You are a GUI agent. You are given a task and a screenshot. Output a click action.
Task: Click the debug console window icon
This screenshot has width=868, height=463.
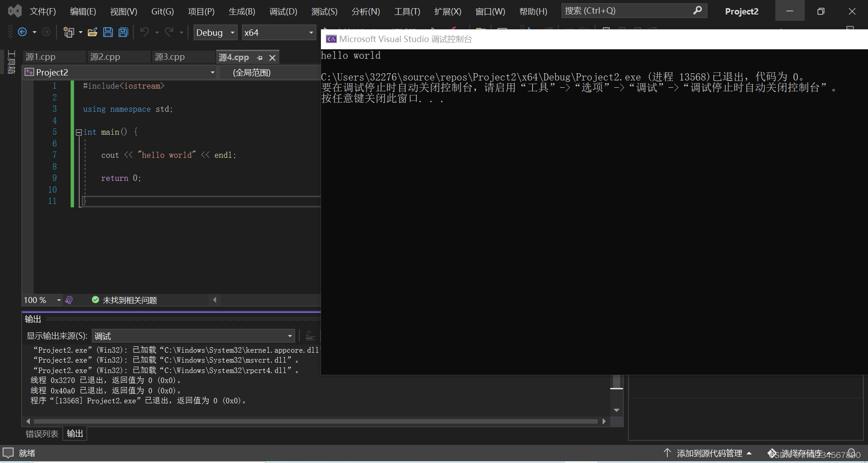coord(331,39)
